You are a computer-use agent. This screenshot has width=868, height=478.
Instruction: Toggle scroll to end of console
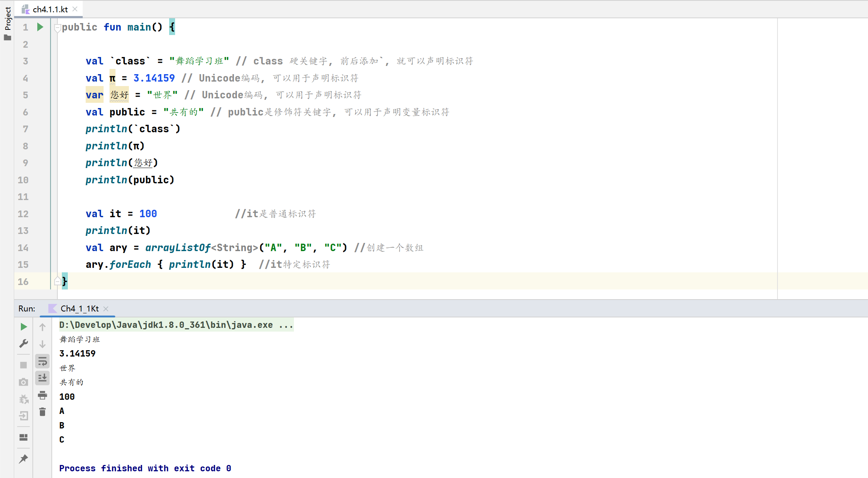click(x=42, y=378)
